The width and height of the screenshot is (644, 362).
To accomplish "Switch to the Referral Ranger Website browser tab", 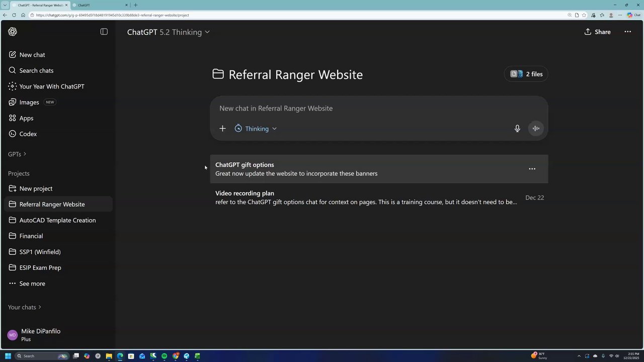I will pyautogui.click(x=40, y=5).
